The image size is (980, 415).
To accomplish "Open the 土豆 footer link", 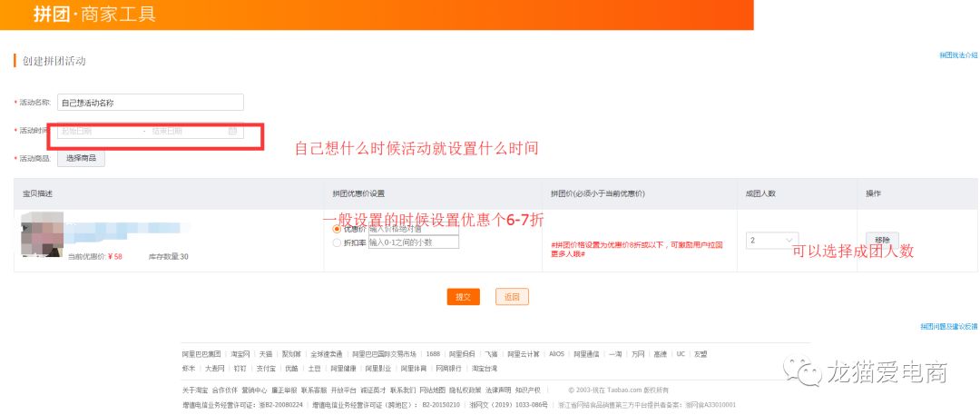I will 314,368.
